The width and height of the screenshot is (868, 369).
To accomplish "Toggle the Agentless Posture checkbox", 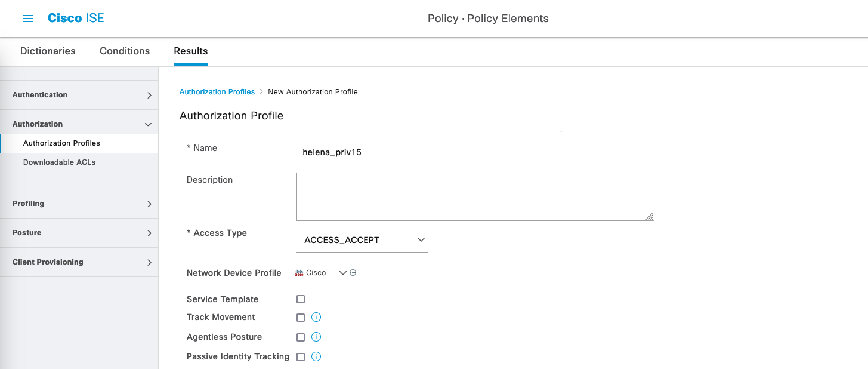I will [x=301, y=337].
